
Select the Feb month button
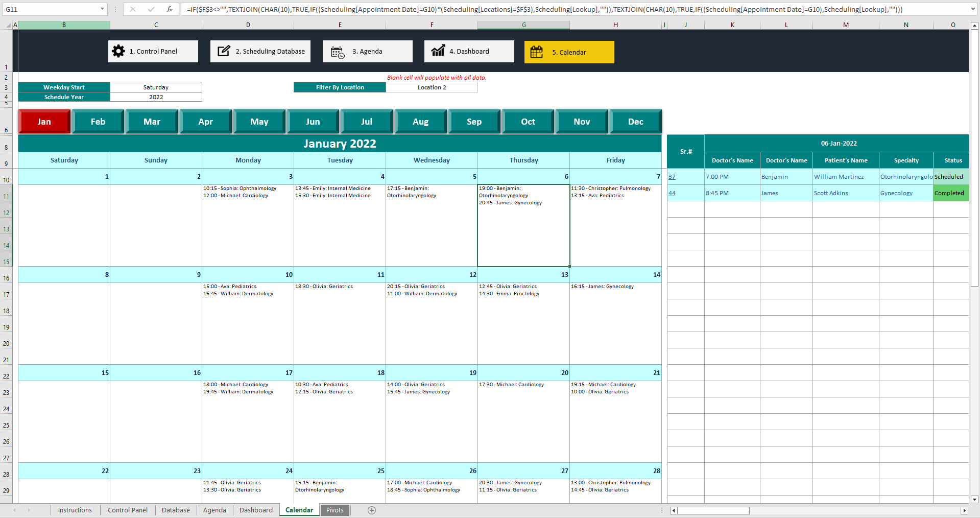click(x=98, y=122)
